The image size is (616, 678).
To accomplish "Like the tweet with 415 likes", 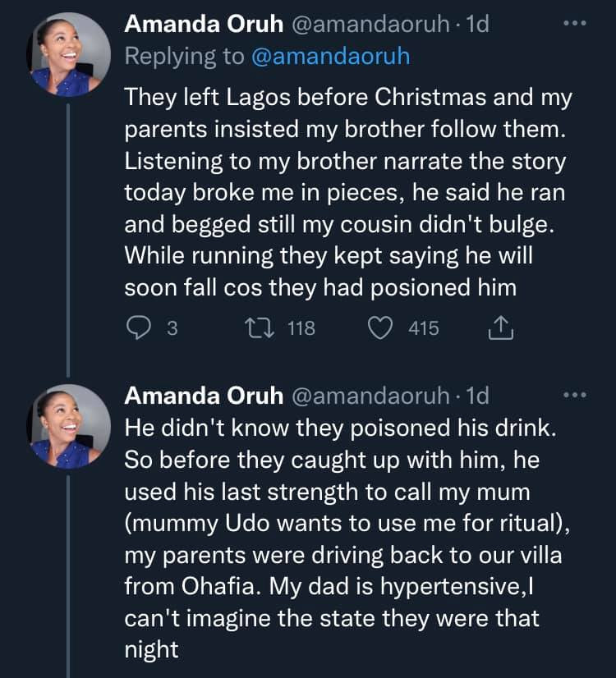I will click(379, 329).
